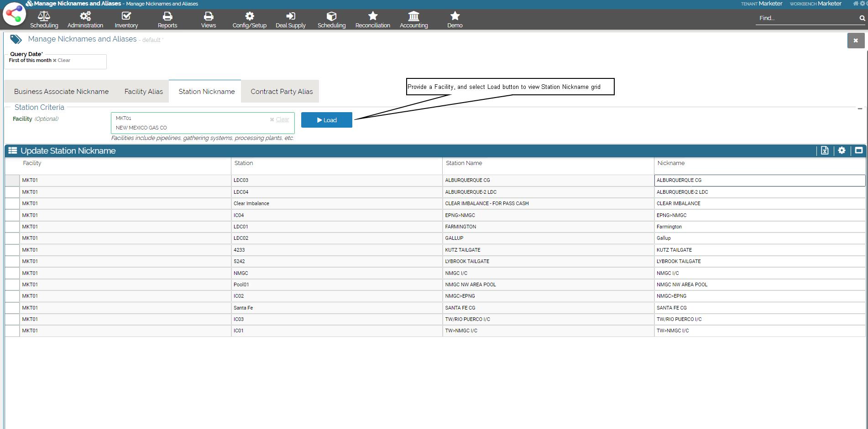Viewport: 868px width, 429px height.
Task: Maximize the Update Station Nickname grid
Action: coord(858,150)
